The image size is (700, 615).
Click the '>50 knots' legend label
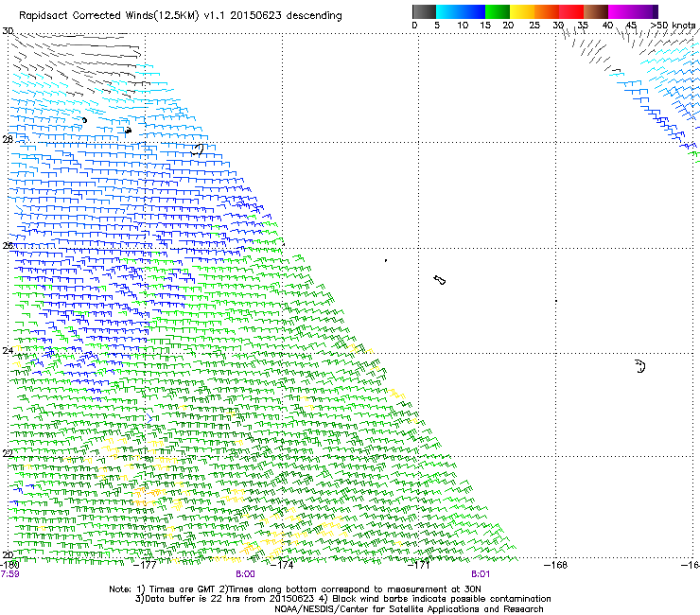tap(674, 25)
